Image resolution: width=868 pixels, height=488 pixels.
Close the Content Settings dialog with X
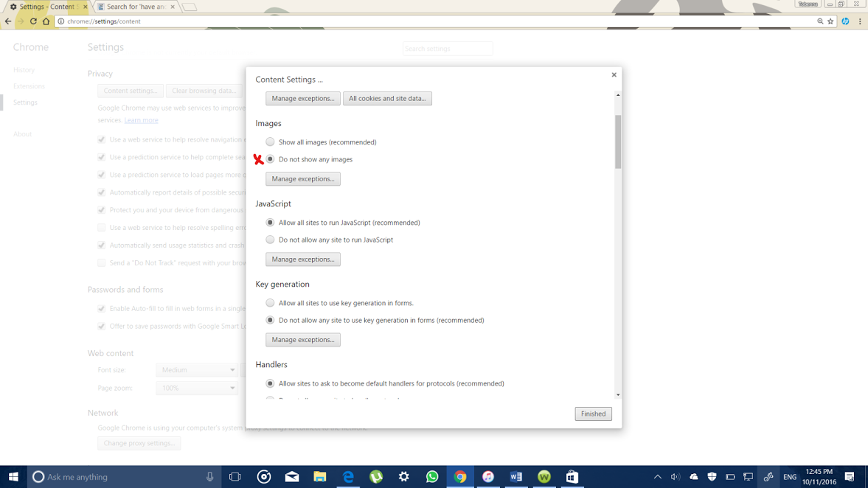[614, 74]
